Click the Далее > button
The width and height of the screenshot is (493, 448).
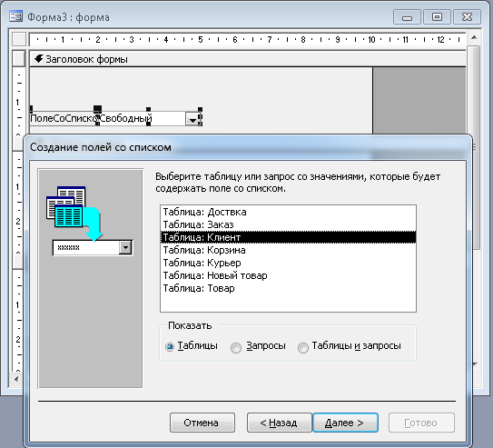click(x=345, y=423)
